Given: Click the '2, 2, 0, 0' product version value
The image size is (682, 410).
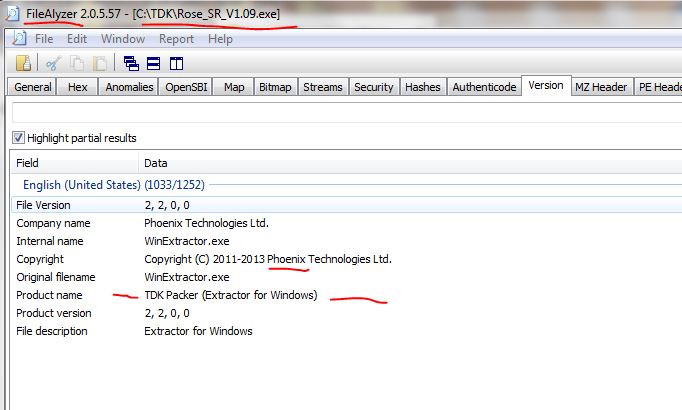Looking at the screenshot, I should click(x=167, y=313).
